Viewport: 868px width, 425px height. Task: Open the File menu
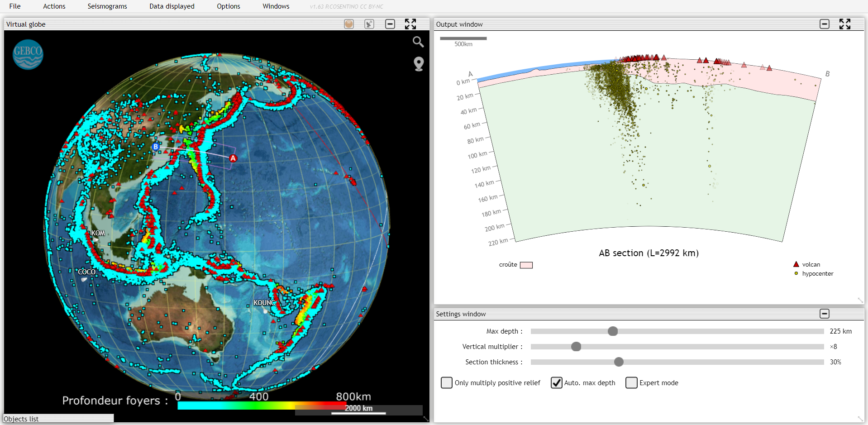pos(15,6)
